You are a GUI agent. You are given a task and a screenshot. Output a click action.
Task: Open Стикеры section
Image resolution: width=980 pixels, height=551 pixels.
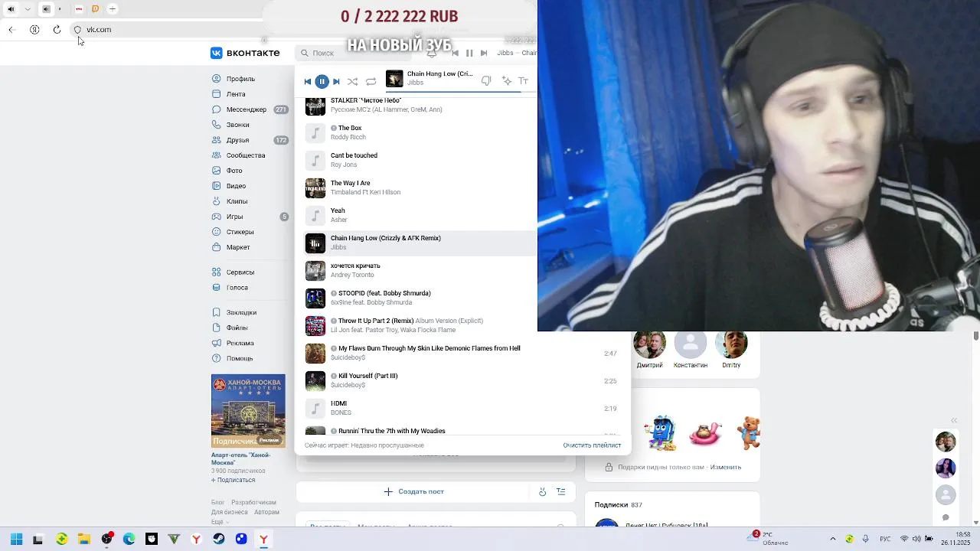pyautogui.click(x=240, y=232)
